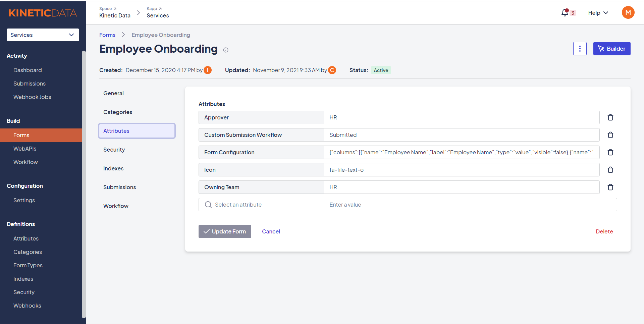The image size is (644, 324).
Task: Open Webhook Jobs in sidebar
Action: click(x=32, y=97)
